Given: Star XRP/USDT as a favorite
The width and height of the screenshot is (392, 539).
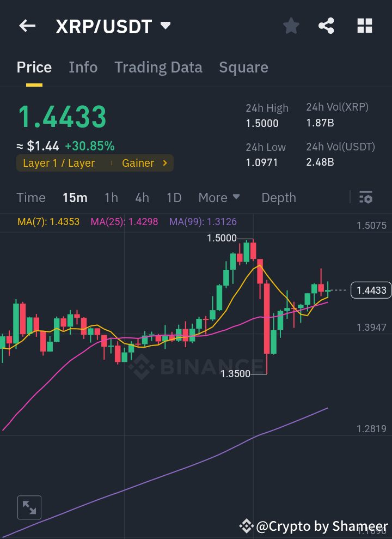Looking at the screenshot, I should coord(291,26).
